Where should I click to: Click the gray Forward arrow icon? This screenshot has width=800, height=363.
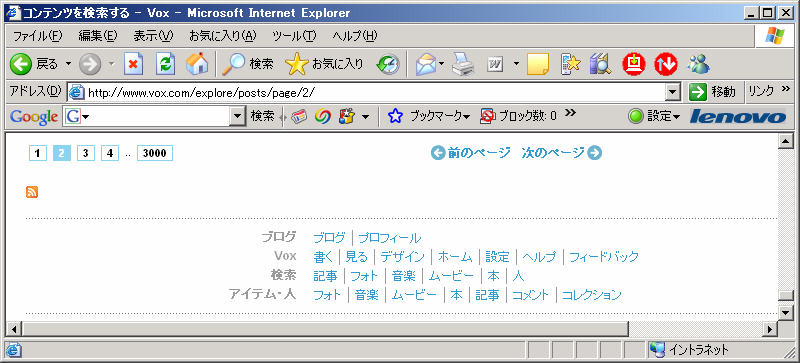pos(90,64)
